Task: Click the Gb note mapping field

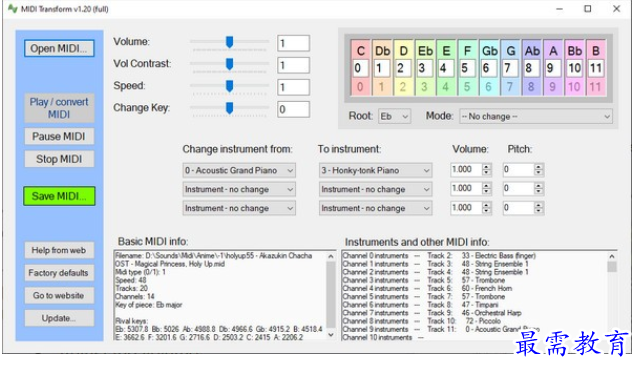Action: coord(489,68)
